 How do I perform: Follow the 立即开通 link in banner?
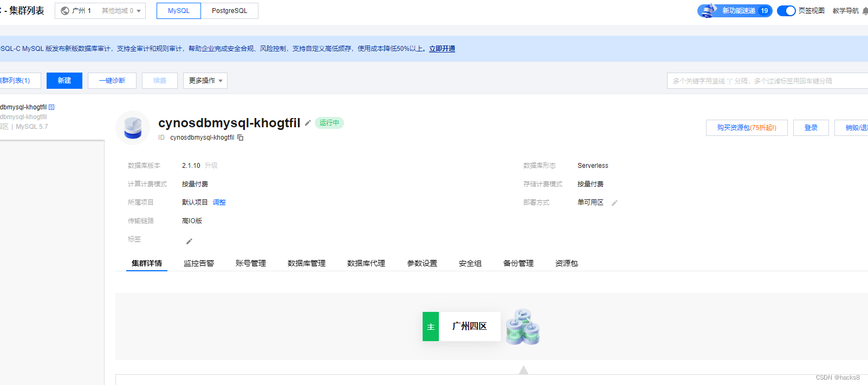coord(442,49)
